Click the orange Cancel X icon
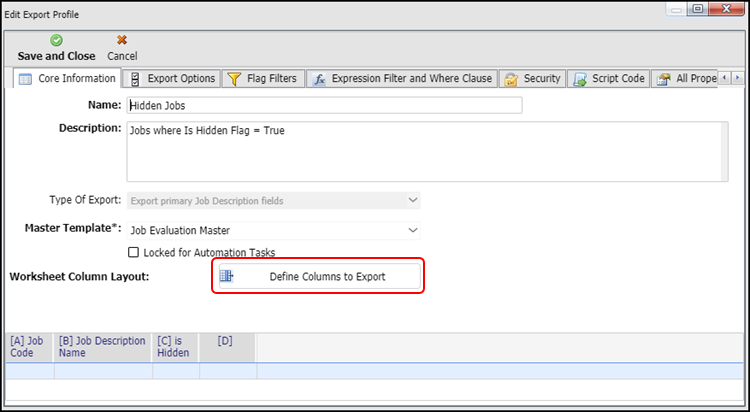The image size is (750, 412). coord(121,40)
